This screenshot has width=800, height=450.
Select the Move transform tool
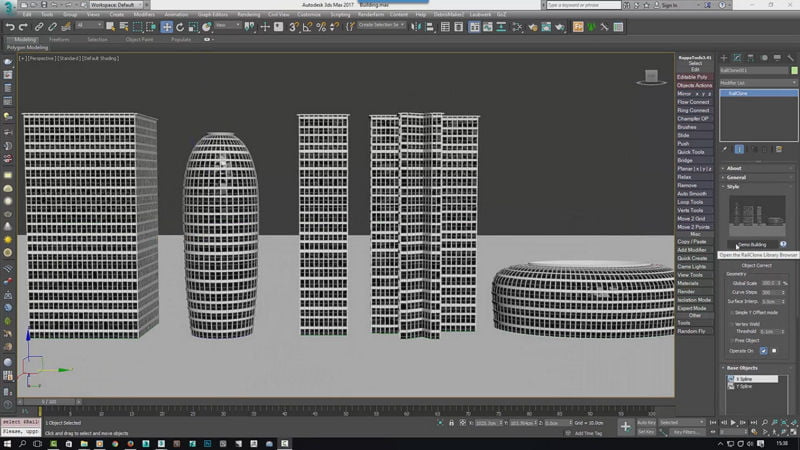167,27
